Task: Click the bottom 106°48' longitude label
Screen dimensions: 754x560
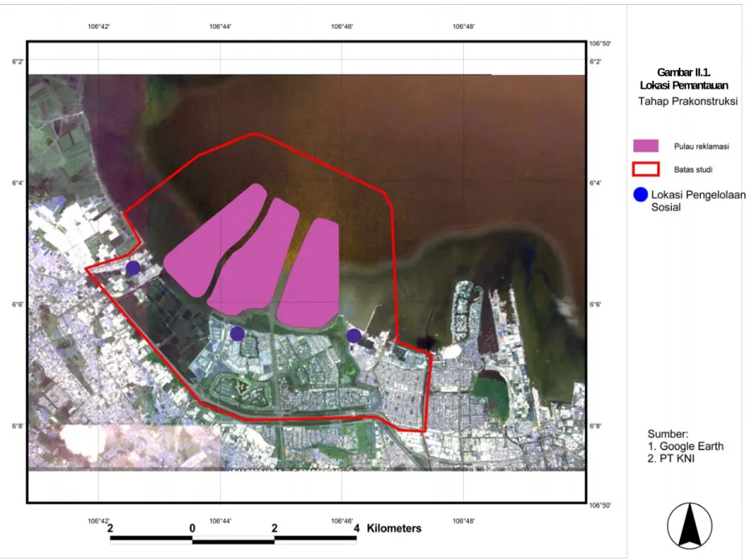Action: (463, 521)
